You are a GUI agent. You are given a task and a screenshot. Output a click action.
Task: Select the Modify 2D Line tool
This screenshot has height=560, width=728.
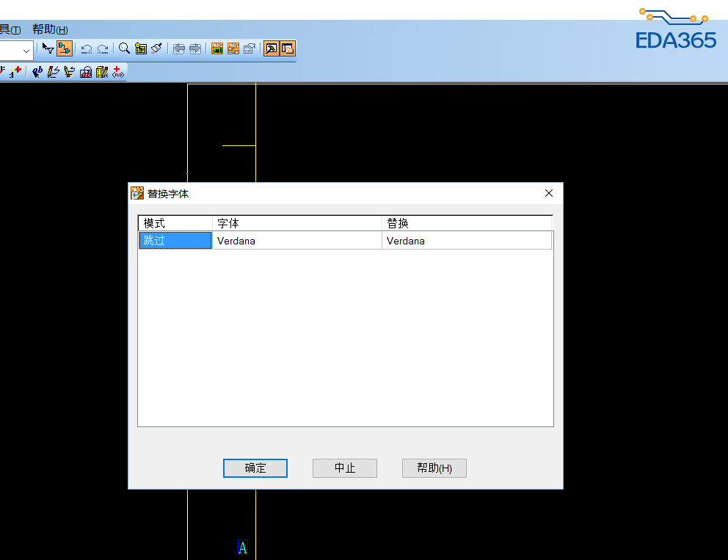pyautogui.click(x=70, y=72)
